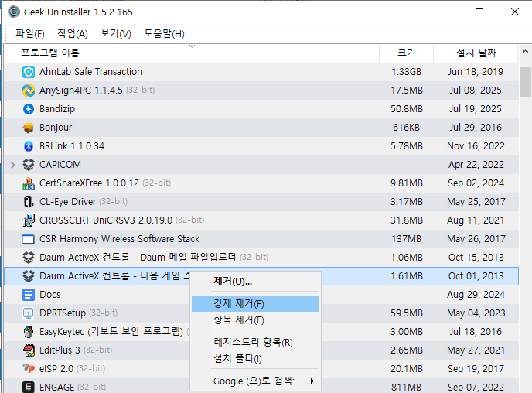532x393 pixels.
Task: Maximize the Geek Uninstaller window
Action: pos(479,12)
